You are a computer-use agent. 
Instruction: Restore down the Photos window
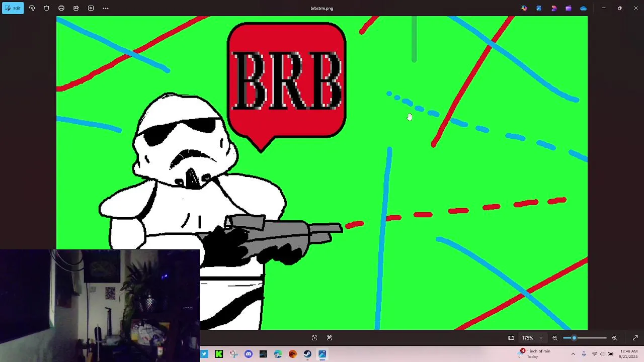click(620, 8)
